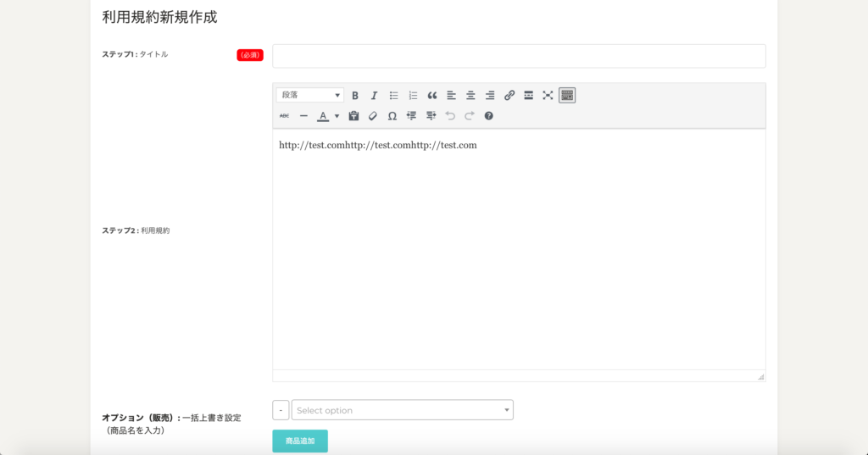Click the minus remove button beside Select option
Image resolution: width=868 pixels, height=455 pixels.
[x=281, y=410]
